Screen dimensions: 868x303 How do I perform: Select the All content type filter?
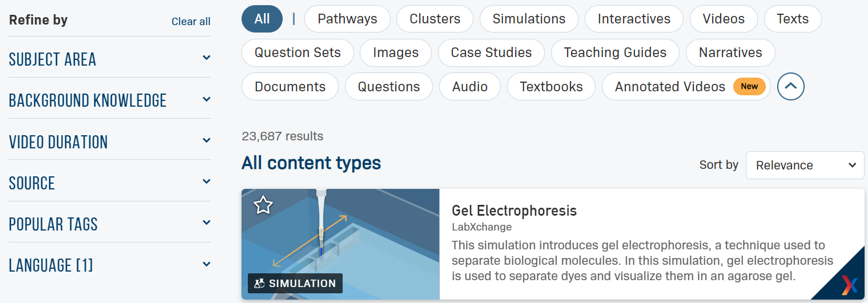[x=262, y=19]
